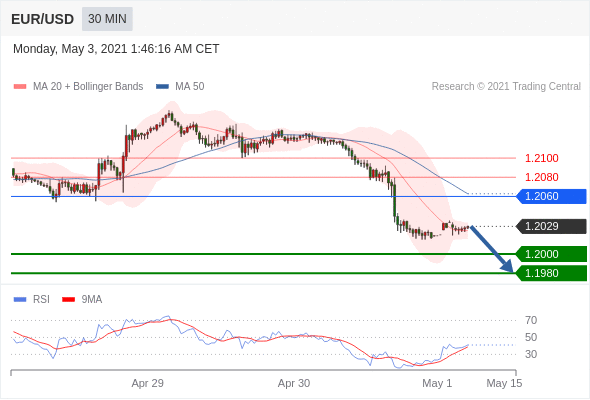590x400 pixels.
Task: Click the RSI 30 level label
Action: [531, 354]
